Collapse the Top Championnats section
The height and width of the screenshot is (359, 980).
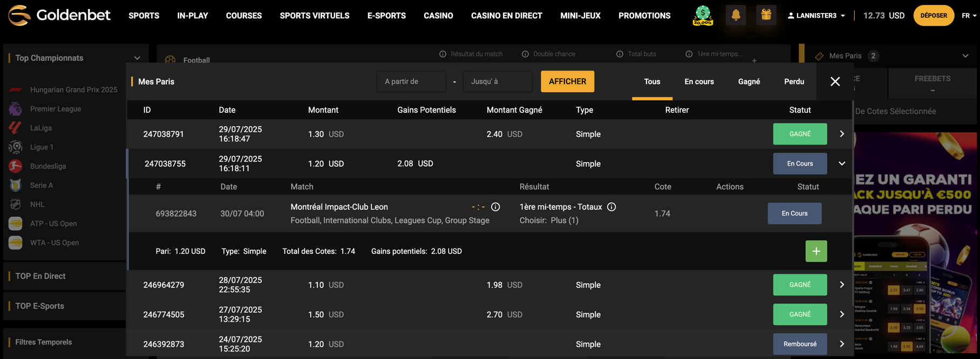[x=137, y=58]
